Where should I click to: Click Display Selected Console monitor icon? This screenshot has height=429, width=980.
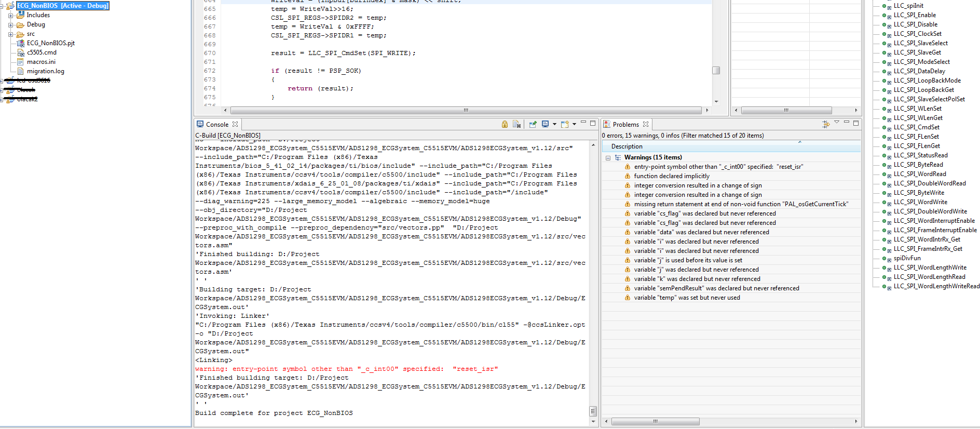pos(545,124)
